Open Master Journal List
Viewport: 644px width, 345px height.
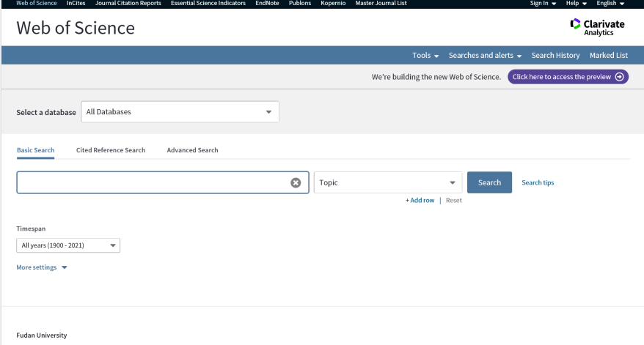point(381,3)
